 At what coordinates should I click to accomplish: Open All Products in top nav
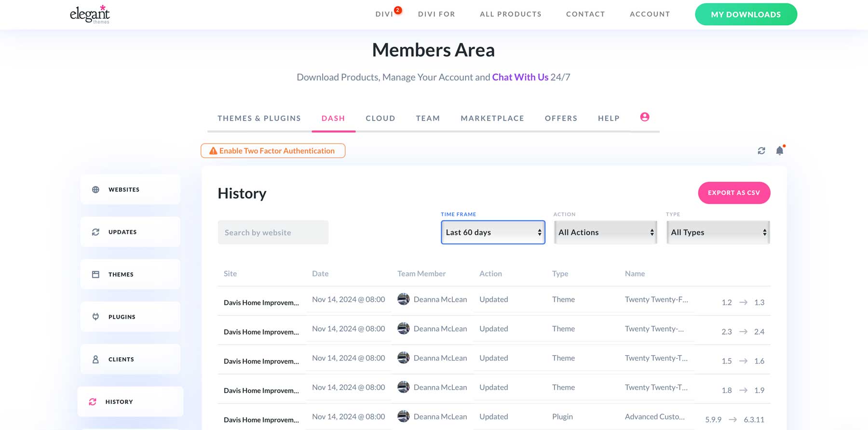511,14
